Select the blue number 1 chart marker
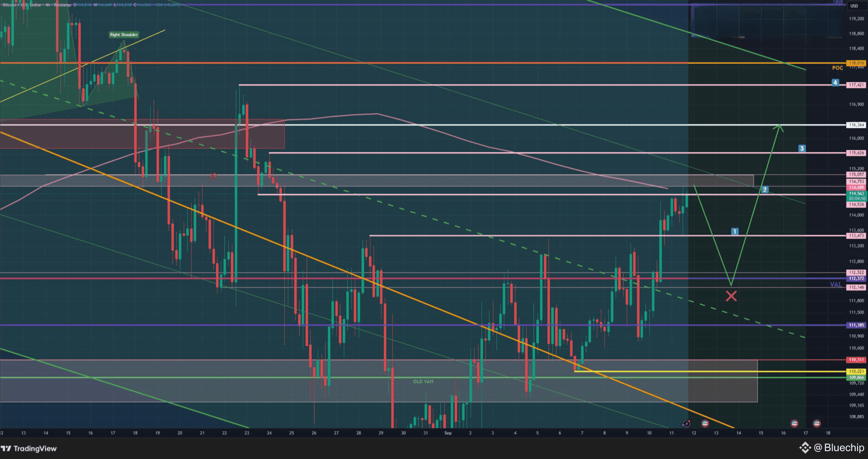The image size is (868, 459). coord(735,231)
